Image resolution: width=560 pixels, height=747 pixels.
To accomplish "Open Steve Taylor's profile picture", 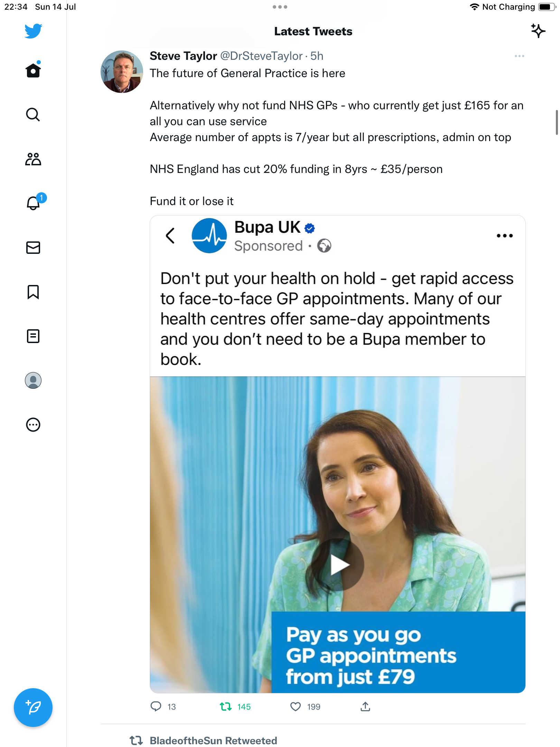I will coord(122,72).
